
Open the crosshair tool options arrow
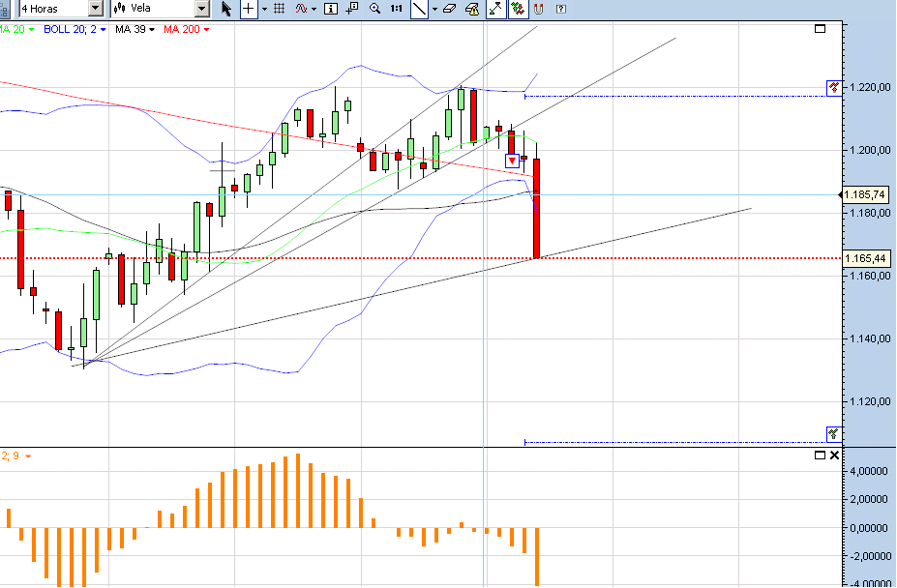pyautogui.click(x=264, y=9)
